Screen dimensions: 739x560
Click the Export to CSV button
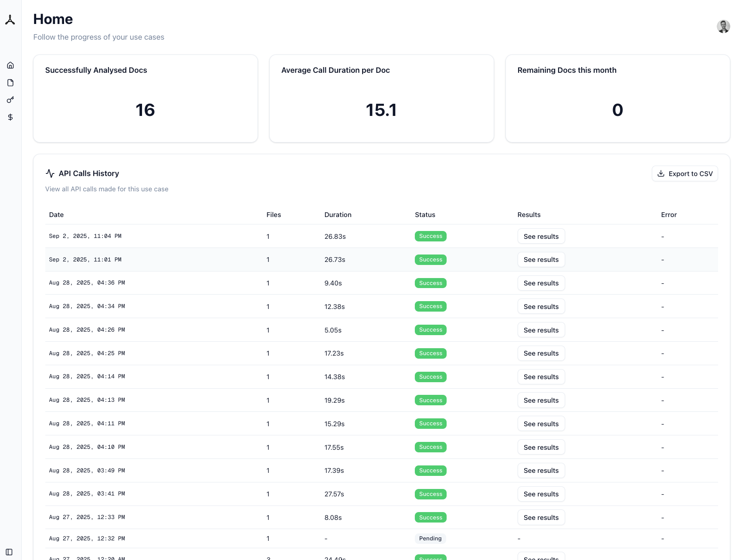[685, 173]
